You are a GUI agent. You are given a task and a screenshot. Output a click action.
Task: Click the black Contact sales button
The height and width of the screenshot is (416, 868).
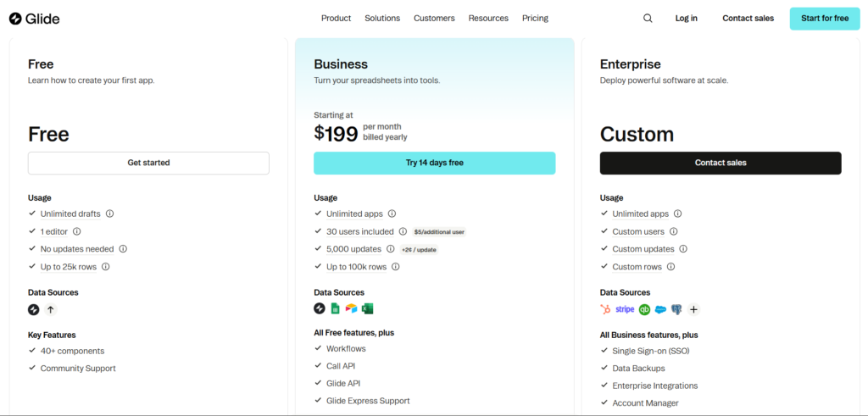(x=721, y=164)
